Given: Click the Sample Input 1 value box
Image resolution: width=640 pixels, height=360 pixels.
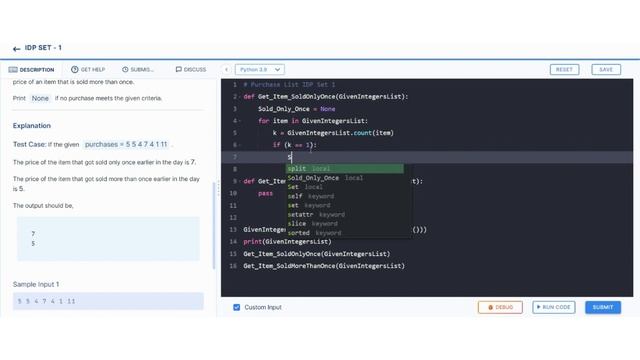Looking at the screenshot, I should pos(108,301).
